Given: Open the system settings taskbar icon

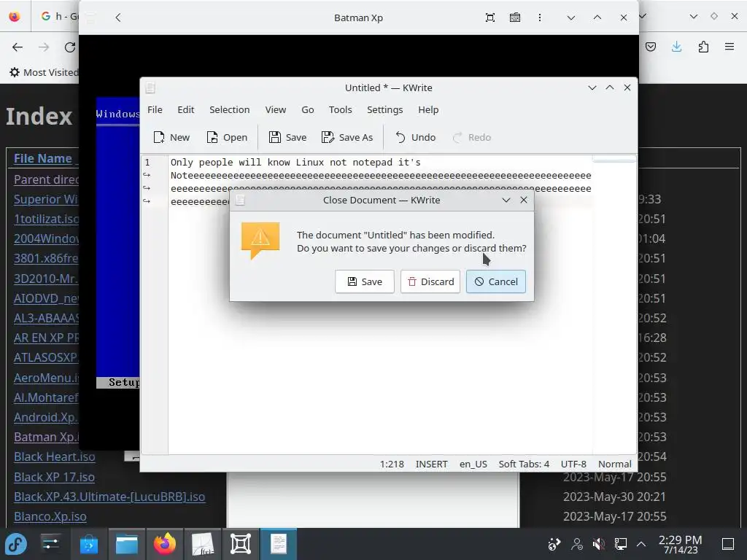Looking at the screenshot, I should pos(50,544).
